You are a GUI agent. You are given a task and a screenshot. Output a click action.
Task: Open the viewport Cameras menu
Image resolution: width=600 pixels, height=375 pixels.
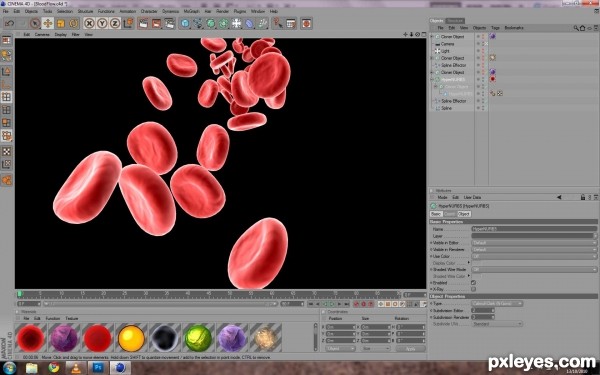(x=42, y=34)
